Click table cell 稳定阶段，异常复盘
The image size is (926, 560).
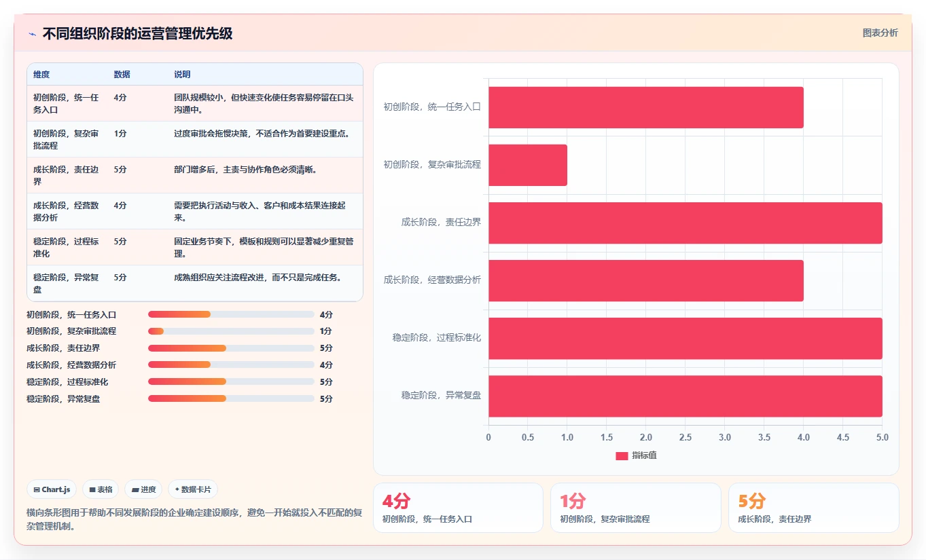[67, 283]
